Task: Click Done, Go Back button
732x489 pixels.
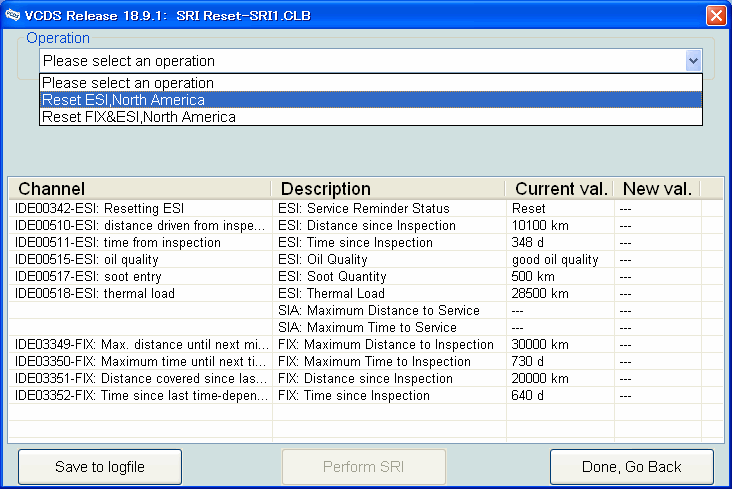Action: tap(632, 467)
